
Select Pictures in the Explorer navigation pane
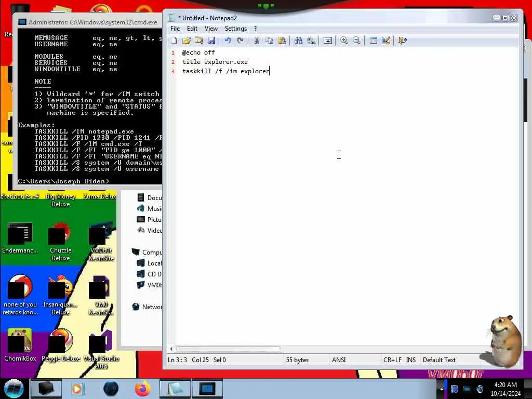point(150,220)
